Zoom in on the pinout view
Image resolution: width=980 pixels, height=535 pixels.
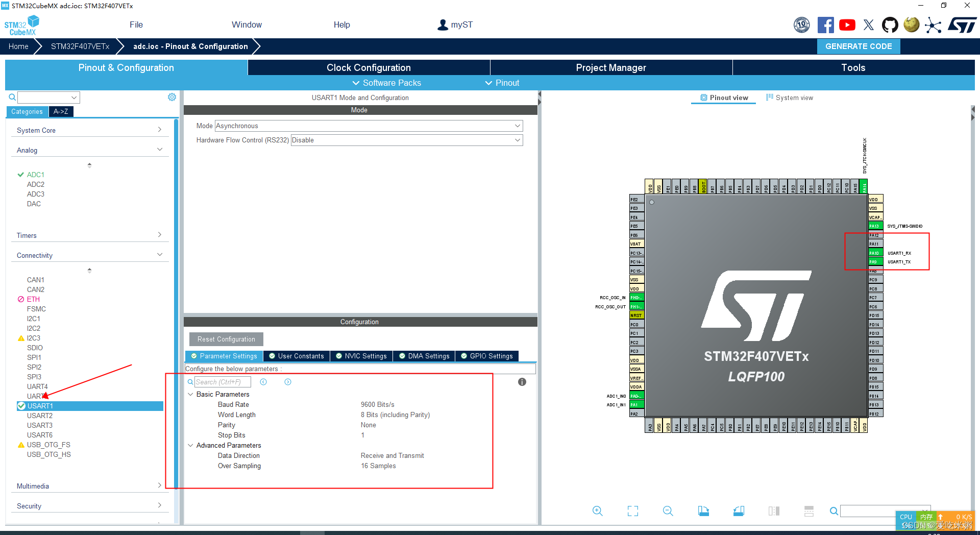[598, 511]
